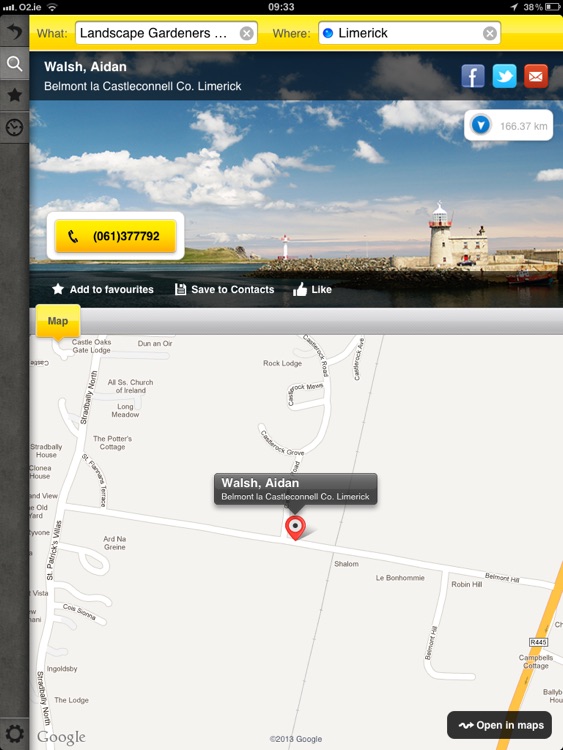The height and width of the screenshot is (750, 563).
Task: Tap the 166.37 km distance button
Action: pos(508,126)
